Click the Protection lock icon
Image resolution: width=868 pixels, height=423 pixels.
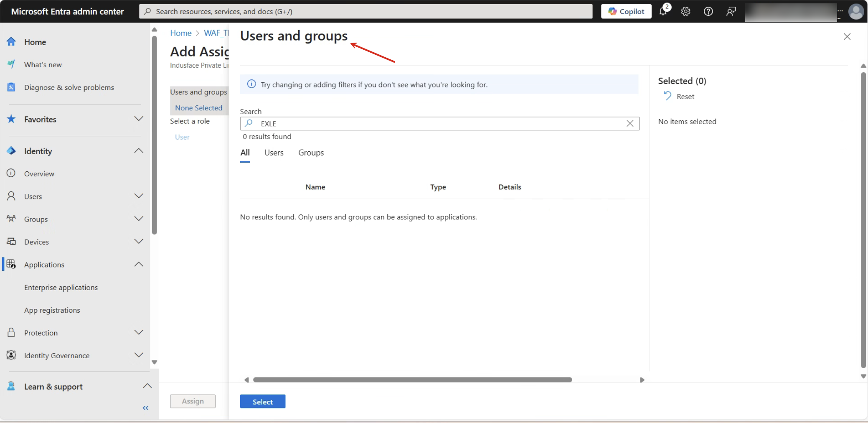click(x=11, y=333)
